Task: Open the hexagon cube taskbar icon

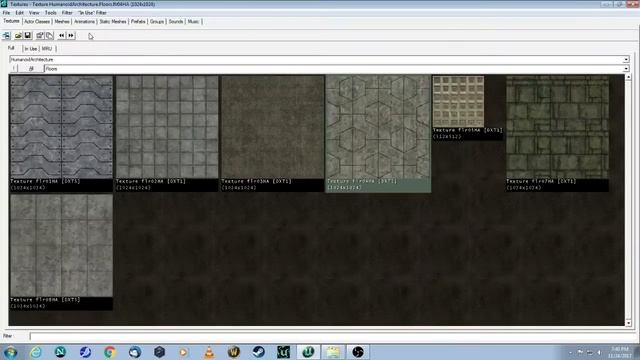Action: [x=159, y=352]
